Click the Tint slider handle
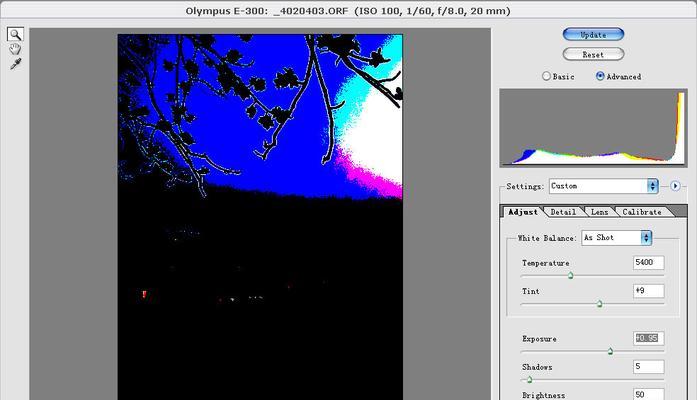This screenshot has width=697, height=400. pos(600,304)
